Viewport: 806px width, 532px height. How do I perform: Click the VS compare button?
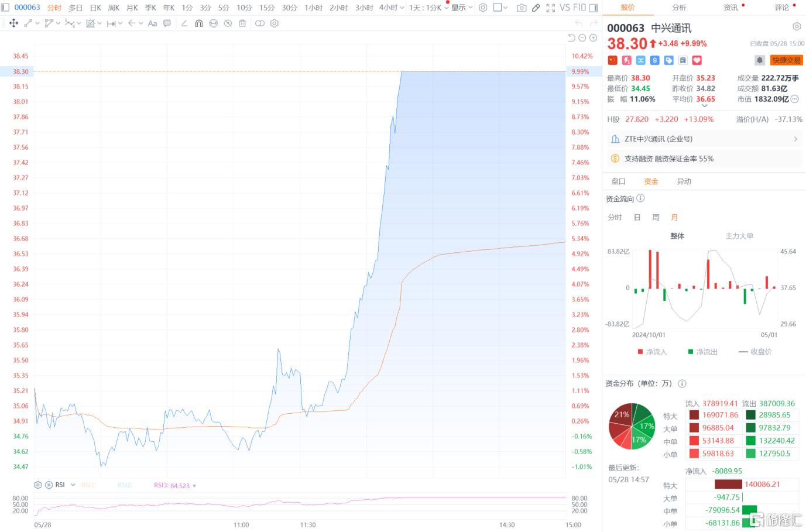(565, 8)
